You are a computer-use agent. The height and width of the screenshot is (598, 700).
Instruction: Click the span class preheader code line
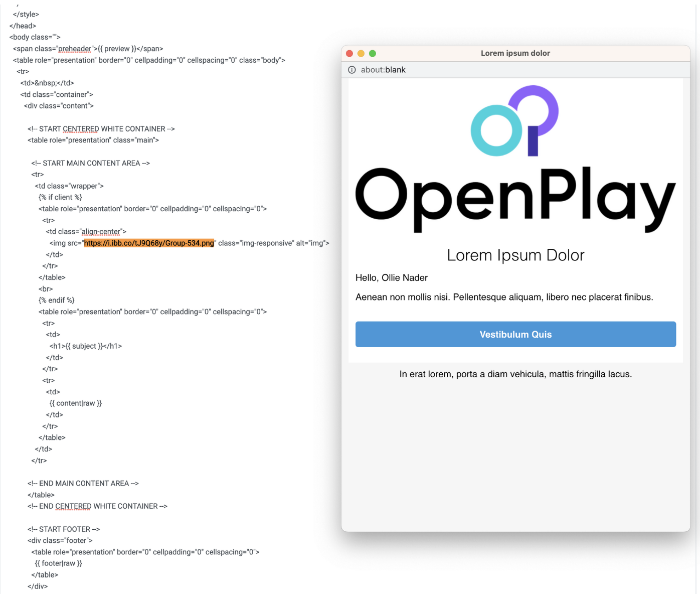pos(88,49)
